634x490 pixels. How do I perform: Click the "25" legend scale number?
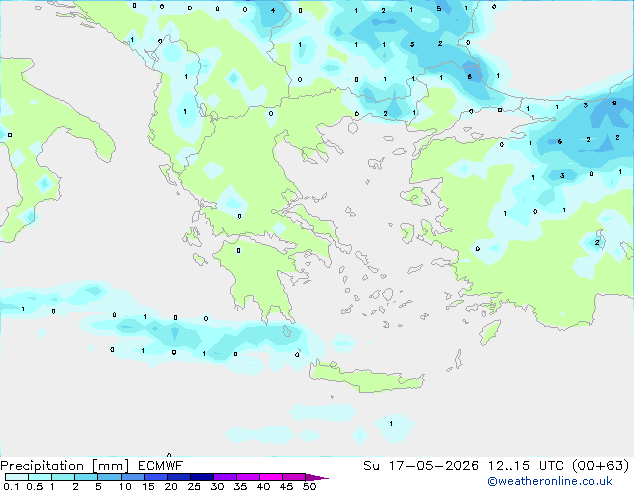194,486
